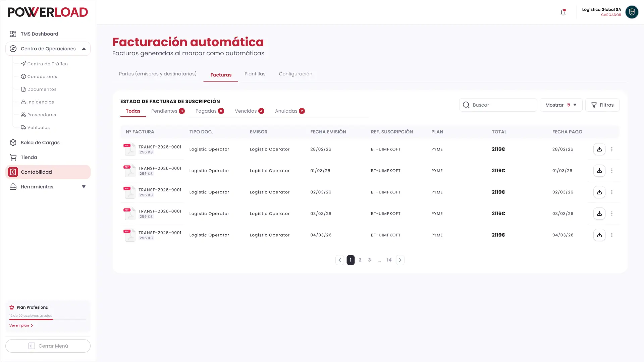
Task: Download the invoice dated 02/03/26
Action: (x=599, y=192)
